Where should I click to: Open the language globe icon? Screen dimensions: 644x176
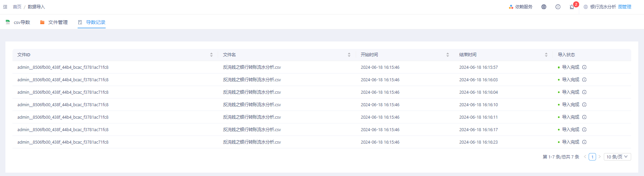point(543,7)
